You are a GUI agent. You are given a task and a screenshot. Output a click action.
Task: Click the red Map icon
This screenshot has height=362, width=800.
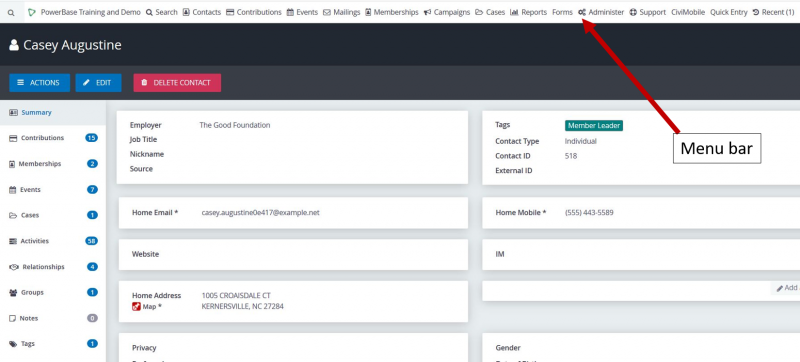[x=136, y=306]
